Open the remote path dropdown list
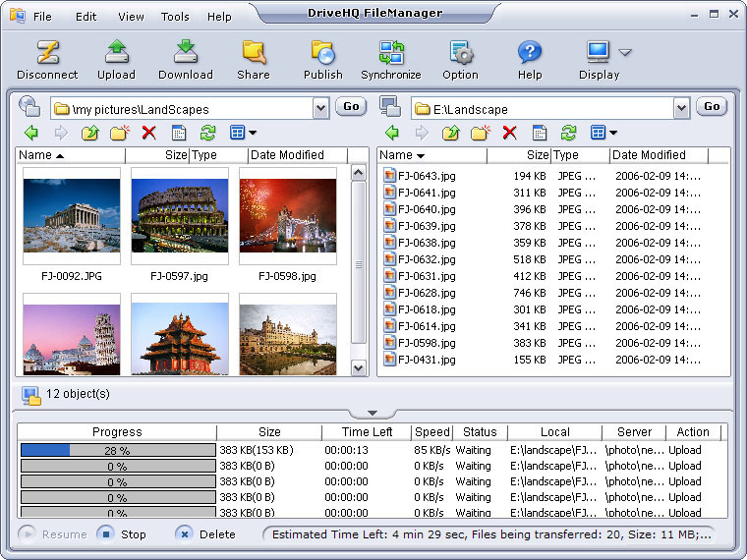 pos(320,108)
